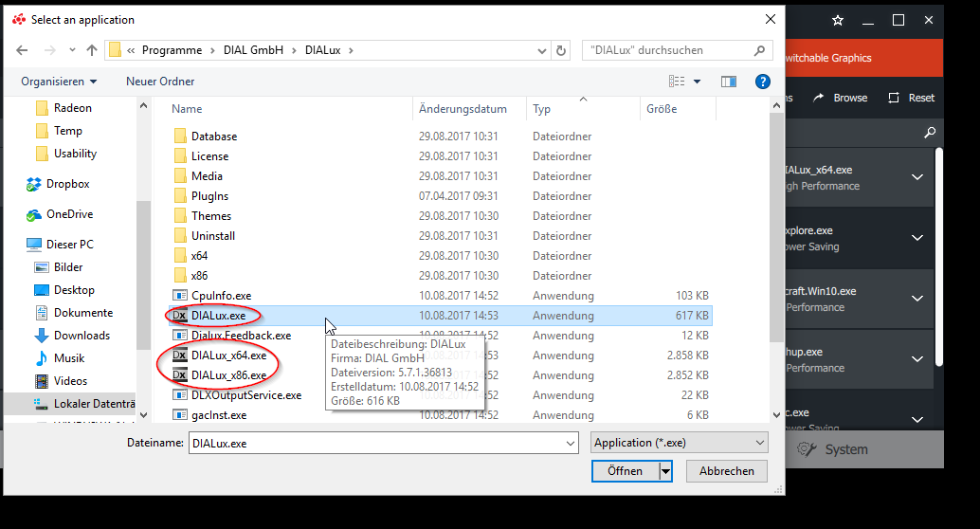
Task: Open Bilder in navigation pane
Action: (x=59, y=267)
